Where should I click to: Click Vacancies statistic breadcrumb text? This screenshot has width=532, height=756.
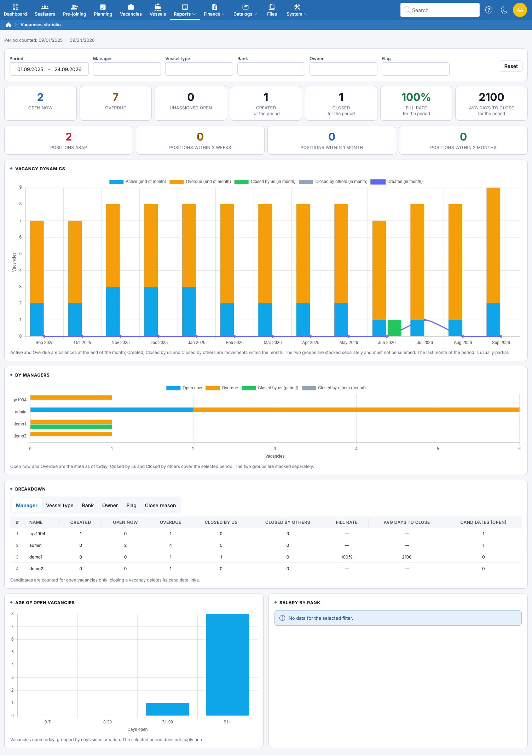(41, 25)
